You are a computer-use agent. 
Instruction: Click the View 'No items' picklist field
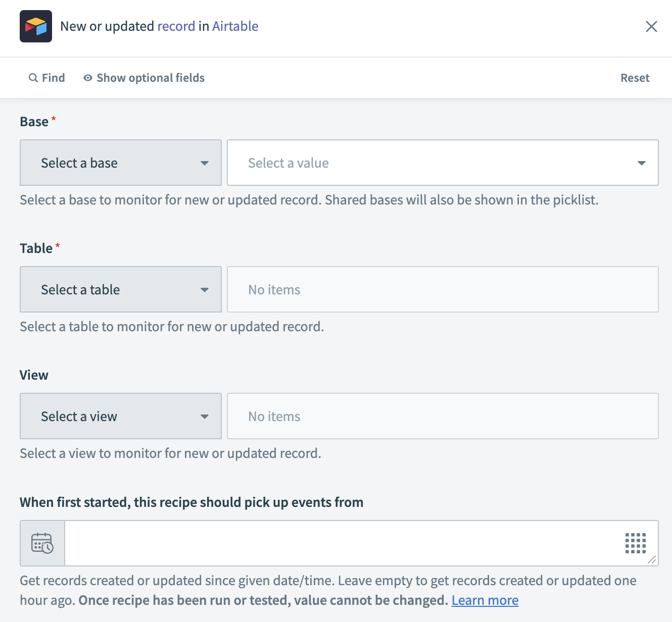[443, 416]
